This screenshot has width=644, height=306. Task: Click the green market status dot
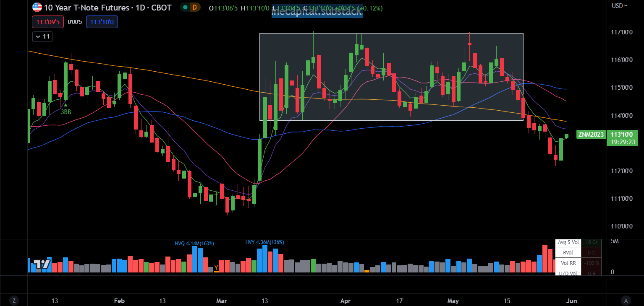pyautogui.click(x=185, y=7)
